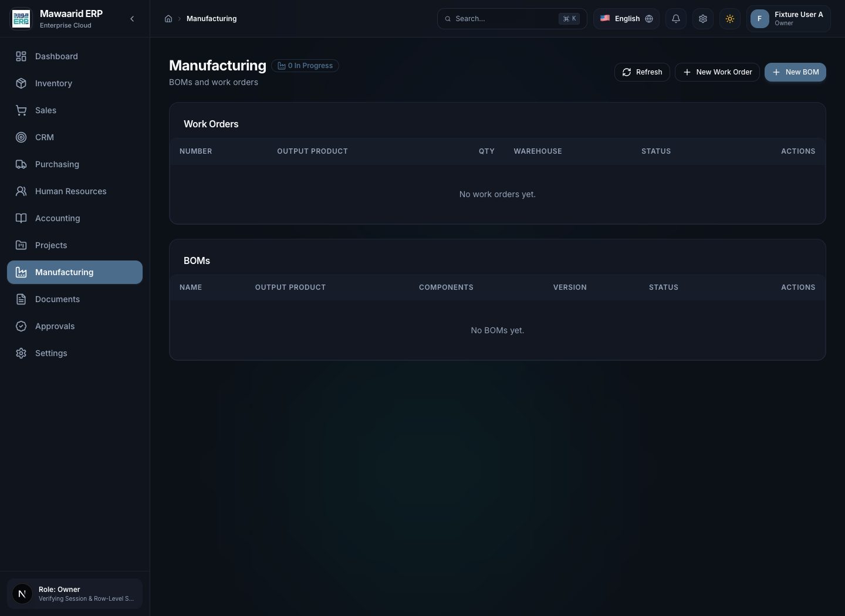845x616 pixels.
Task: Focus the Search input field
Action: [512, 19]
